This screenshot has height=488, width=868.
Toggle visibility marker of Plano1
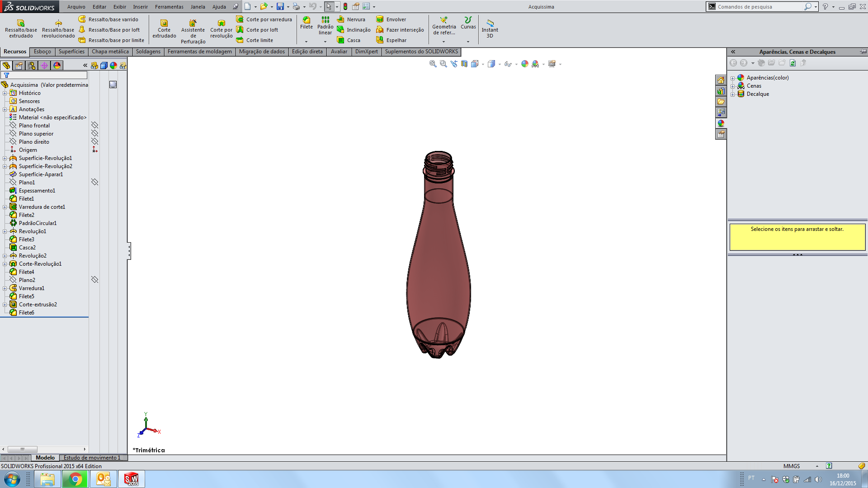tap(95, 182)
